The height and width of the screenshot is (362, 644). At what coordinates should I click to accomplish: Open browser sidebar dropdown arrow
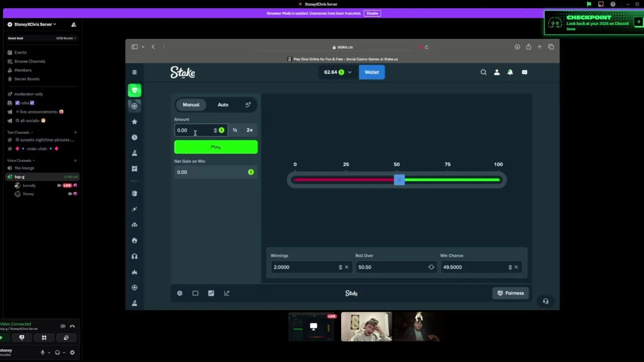click(x=143, y=47)
